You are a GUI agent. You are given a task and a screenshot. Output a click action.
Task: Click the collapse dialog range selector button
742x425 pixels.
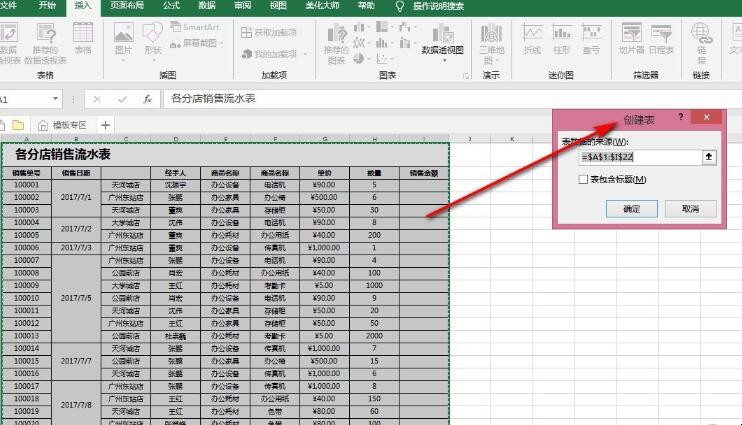[x=709, y=157]
